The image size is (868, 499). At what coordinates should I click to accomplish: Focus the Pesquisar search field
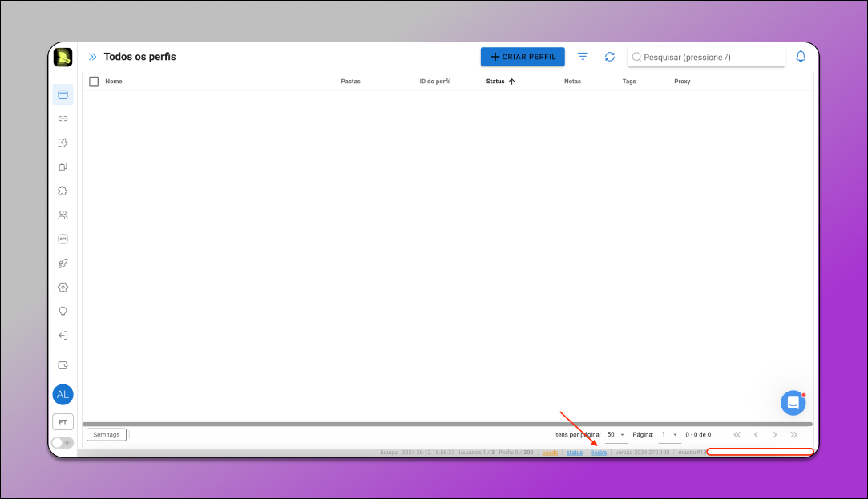(706, 57)
